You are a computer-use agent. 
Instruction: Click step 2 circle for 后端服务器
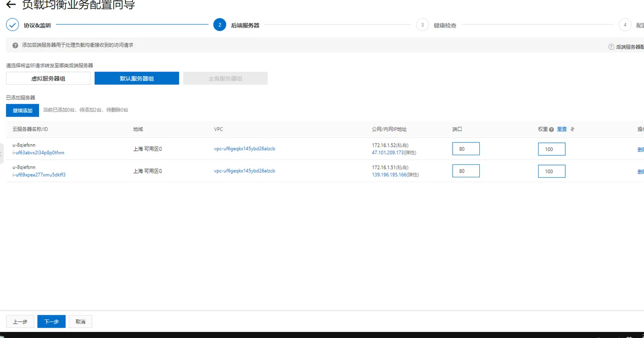click(220, 25)
